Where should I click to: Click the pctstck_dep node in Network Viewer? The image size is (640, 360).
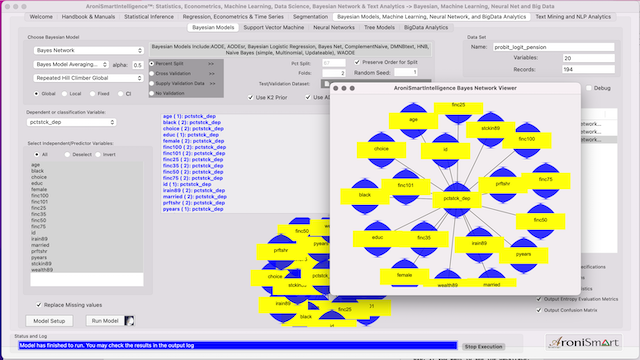click(x=457, y=198)
